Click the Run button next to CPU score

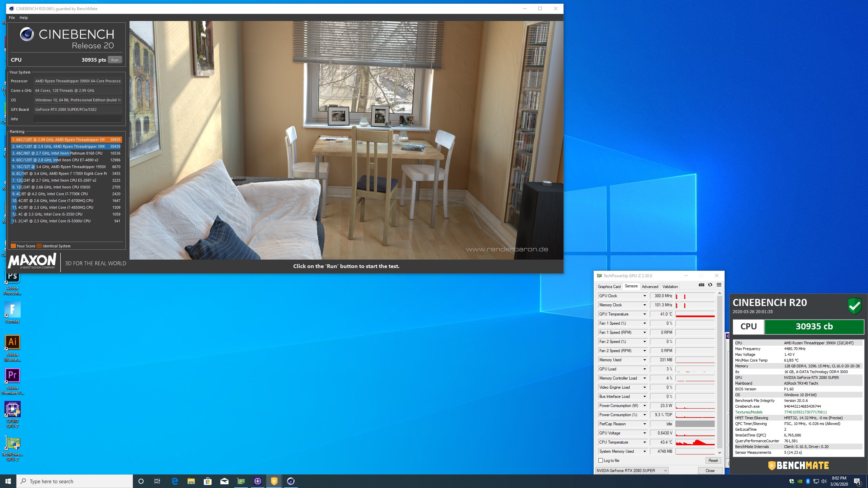click(115, 60)
